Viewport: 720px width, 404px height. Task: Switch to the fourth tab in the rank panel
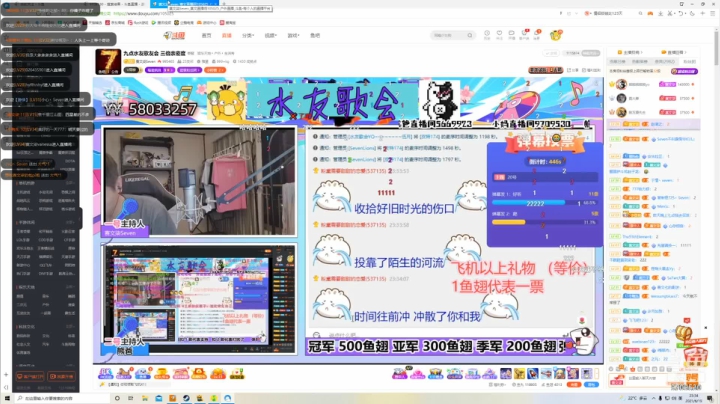(x=689, y=62)
